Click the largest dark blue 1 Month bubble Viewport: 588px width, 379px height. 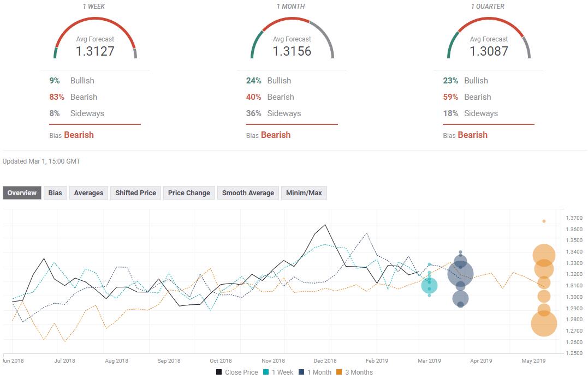(460, 274)
